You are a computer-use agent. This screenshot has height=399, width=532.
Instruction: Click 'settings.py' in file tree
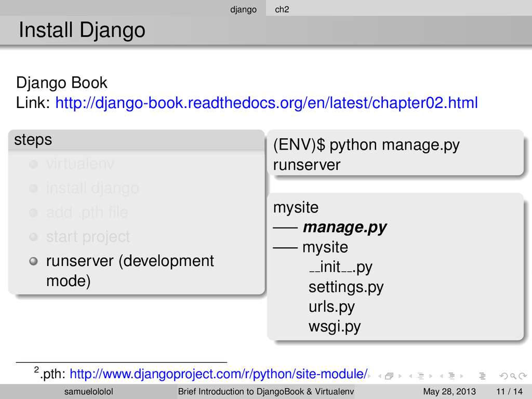(x=345, y=287)
